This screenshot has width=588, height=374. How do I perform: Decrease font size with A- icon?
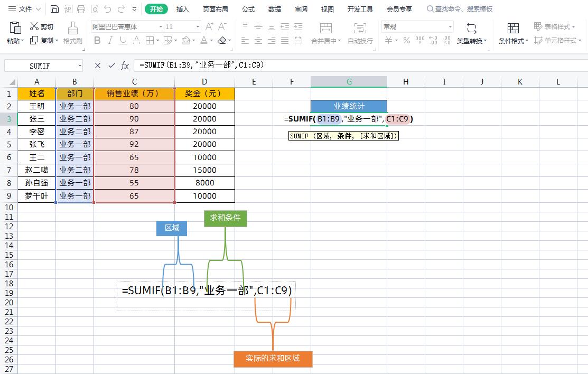click(x=222, y=26)
